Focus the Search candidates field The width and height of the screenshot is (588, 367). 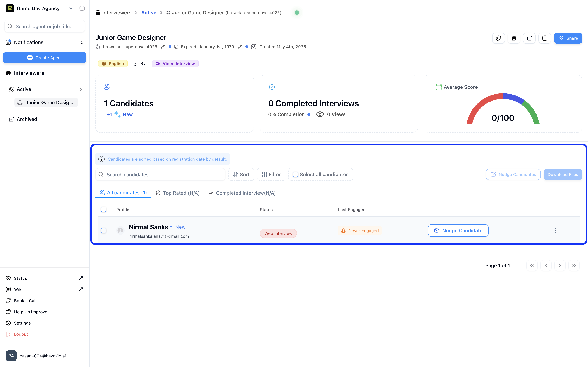[x=163, y=174]
